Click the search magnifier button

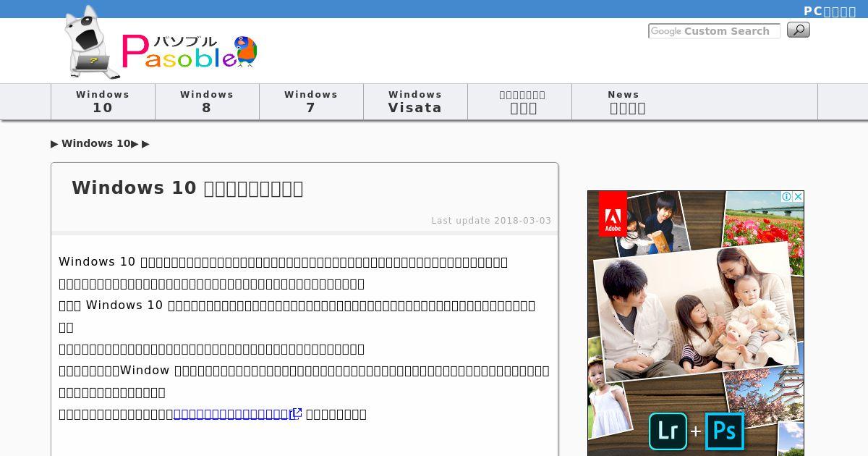pyautogui.click(x=798, y=30)
